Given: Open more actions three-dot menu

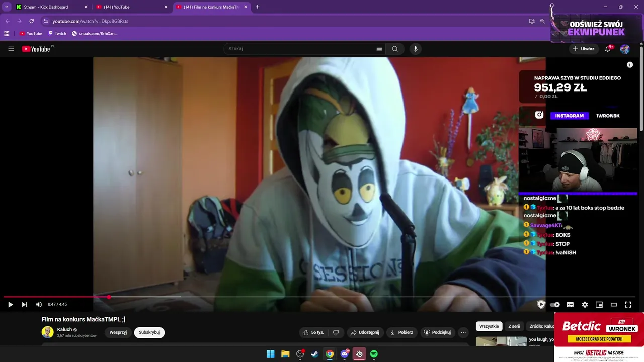Looking at the screenshot, I should (463, 332).
